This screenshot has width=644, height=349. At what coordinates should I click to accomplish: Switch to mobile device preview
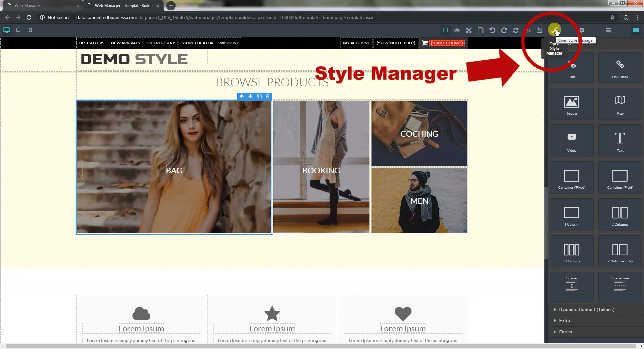(30, 30)
